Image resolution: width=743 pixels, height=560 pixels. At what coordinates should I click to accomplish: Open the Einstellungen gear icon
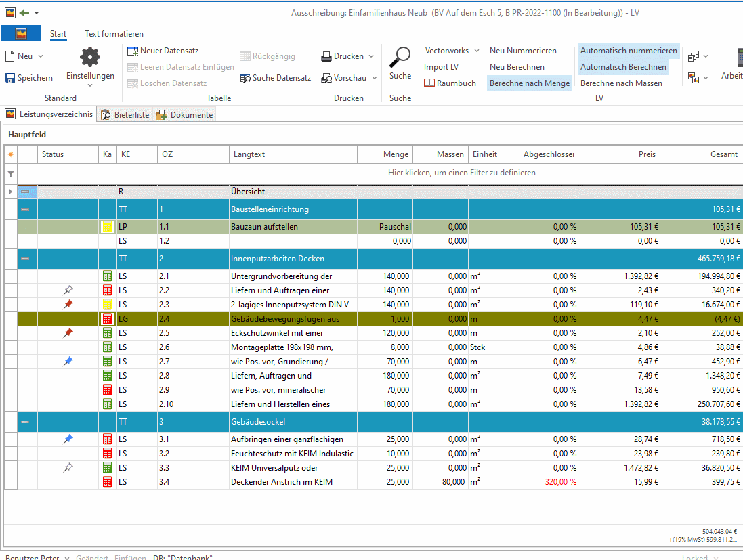[90, 58]
